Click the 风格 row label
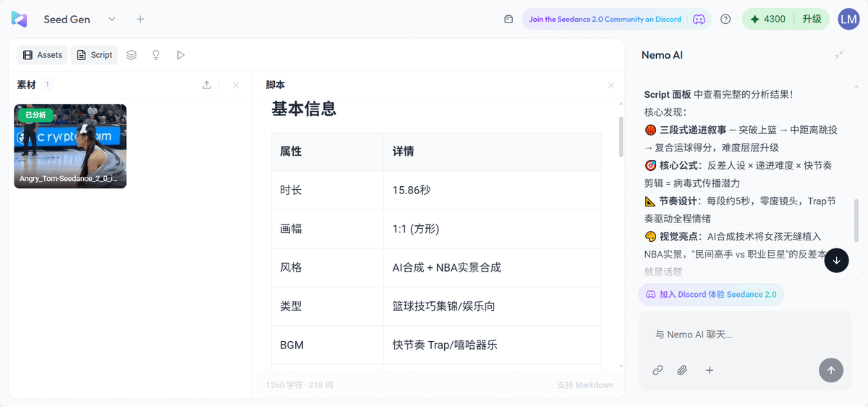 tap(291, 267)
